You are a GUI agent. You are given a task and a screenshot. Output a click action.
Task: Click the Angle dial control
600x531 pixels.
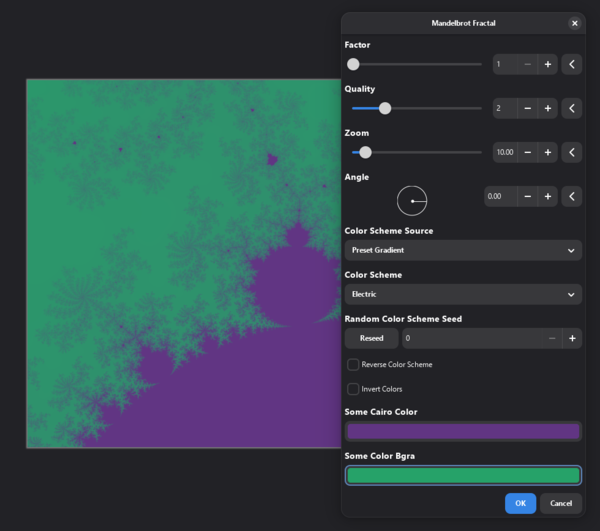(x=412, y=200)
